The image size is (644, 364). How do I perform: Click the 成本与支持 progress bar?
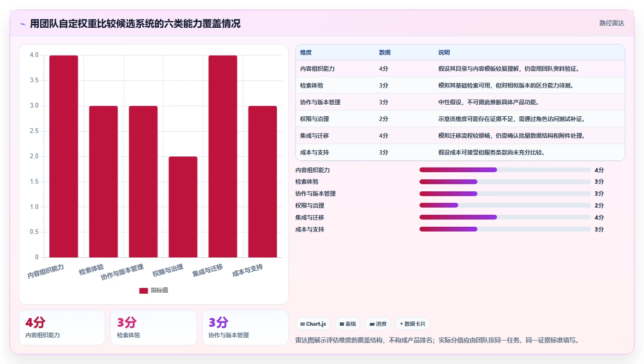coord(505,229)
